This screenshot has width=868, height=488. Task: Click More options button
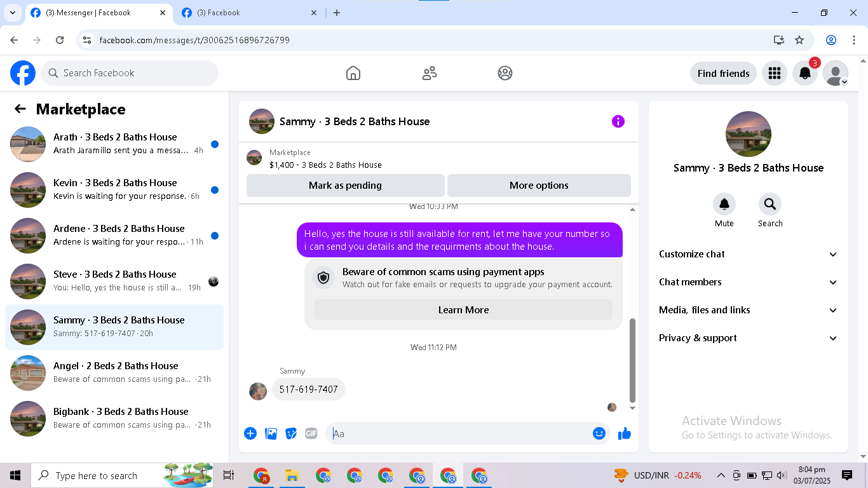(x=539, y=186)
